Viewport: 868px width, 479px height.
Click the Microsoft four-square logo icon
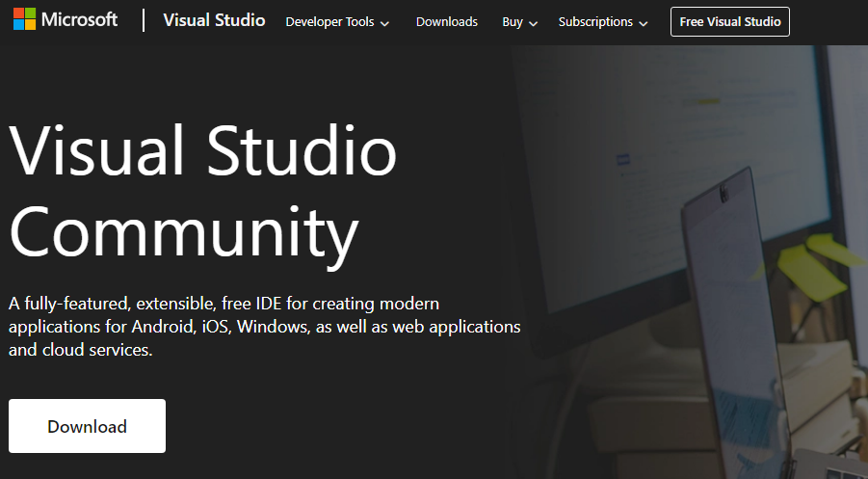[x=24, y=19]
